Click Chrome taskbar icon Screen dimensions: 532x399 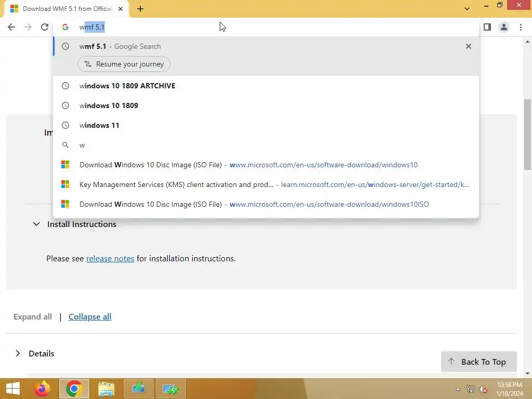pos(74,389)
